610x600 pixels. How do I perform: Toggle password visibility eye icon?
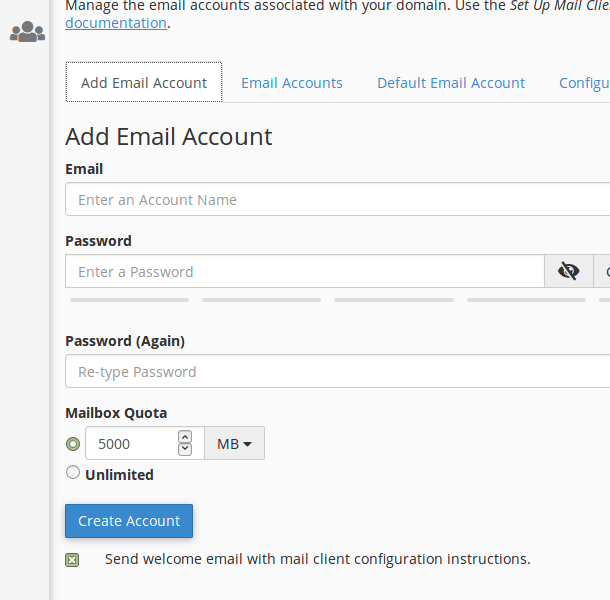click(569, 271)
